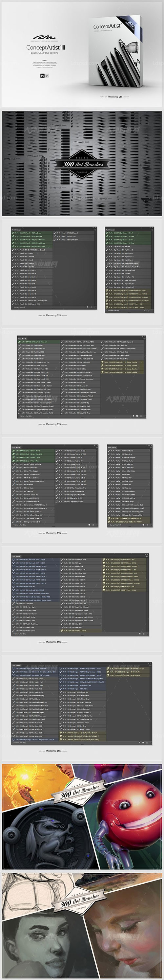Create new preset in the Pencil presets panel
Image resolution: width=164 pixels, height=980 pixels.
[88, 307]
